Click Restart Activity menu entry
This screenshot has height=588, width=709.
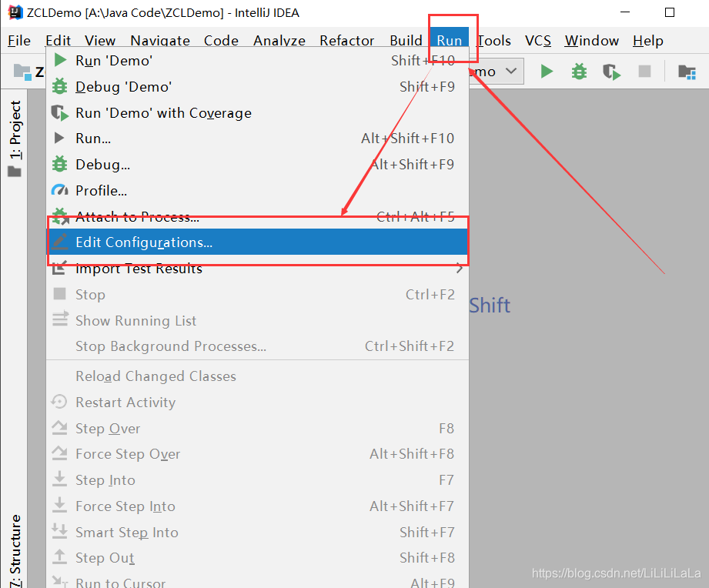point(257,403)
